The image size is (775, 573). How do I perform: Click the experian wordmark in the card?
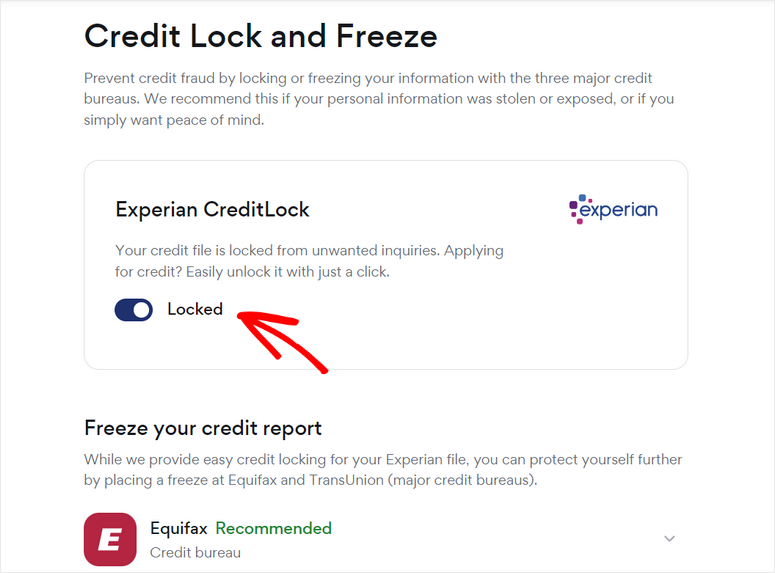[620, 210]
